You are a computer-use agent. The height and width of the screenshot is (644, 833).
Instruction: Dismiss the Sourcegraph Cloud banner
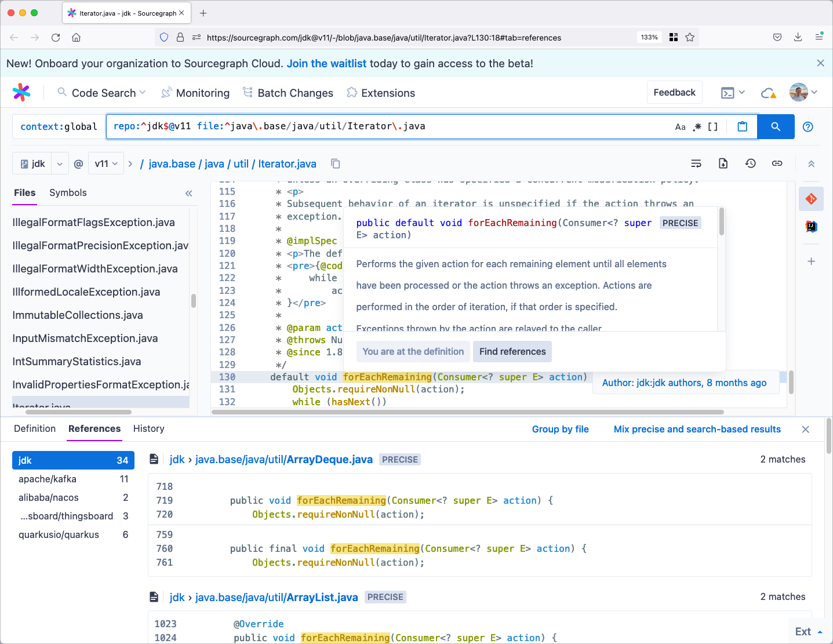820,63
